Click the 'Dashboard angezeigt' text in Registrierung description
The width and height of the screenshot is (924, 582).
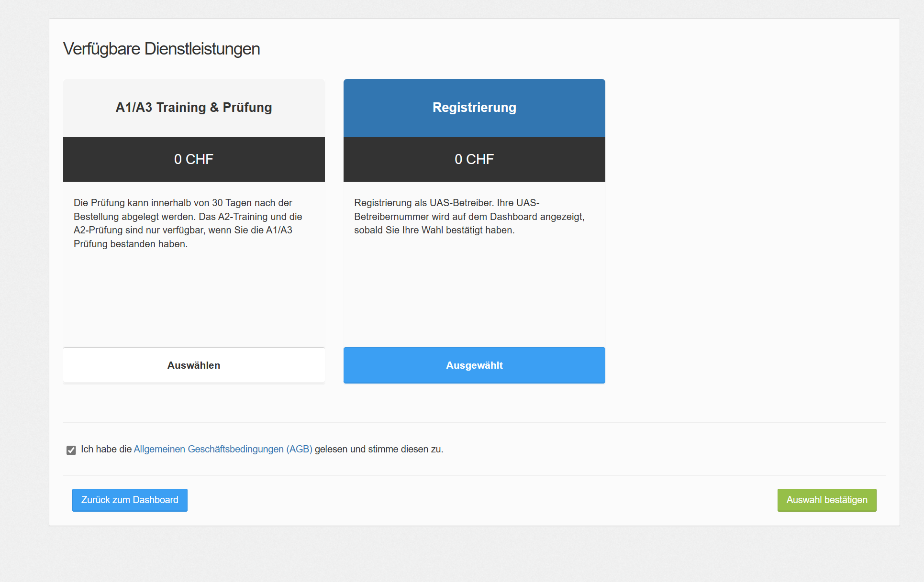coord(536,217)
